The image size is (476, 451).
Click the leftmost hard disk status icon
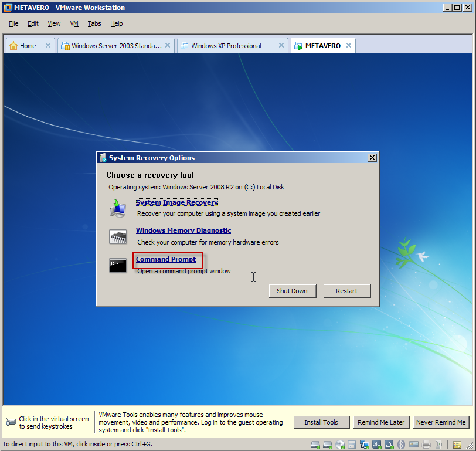315,445
